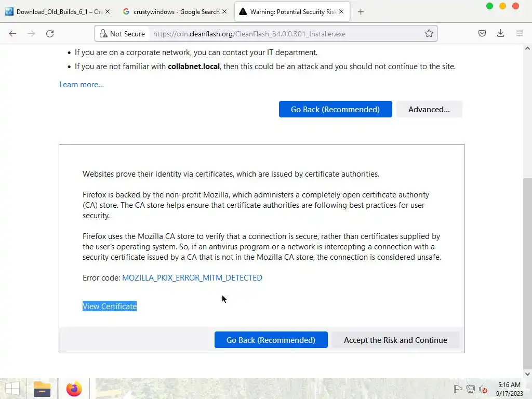Click Accept the Risk and Continue
Viewport: 532px width, 399px height.
[395, 340]
